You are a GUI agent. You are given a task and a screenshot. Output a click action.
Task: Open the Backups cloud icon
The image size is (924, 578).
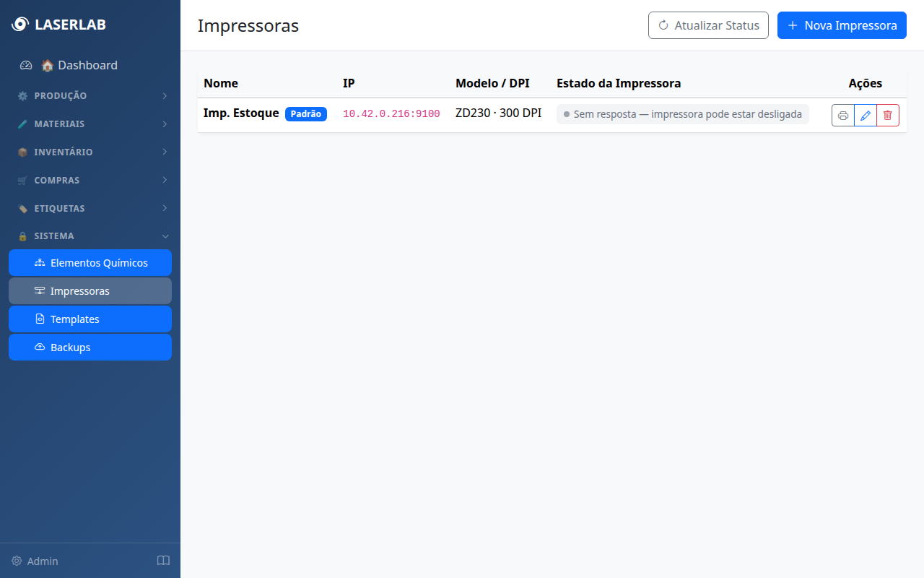pos(40,347)
